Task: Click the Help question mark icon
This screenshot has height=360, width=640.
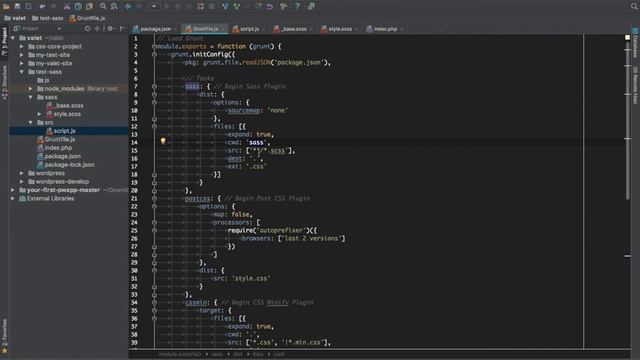Action: coord(297,6)
